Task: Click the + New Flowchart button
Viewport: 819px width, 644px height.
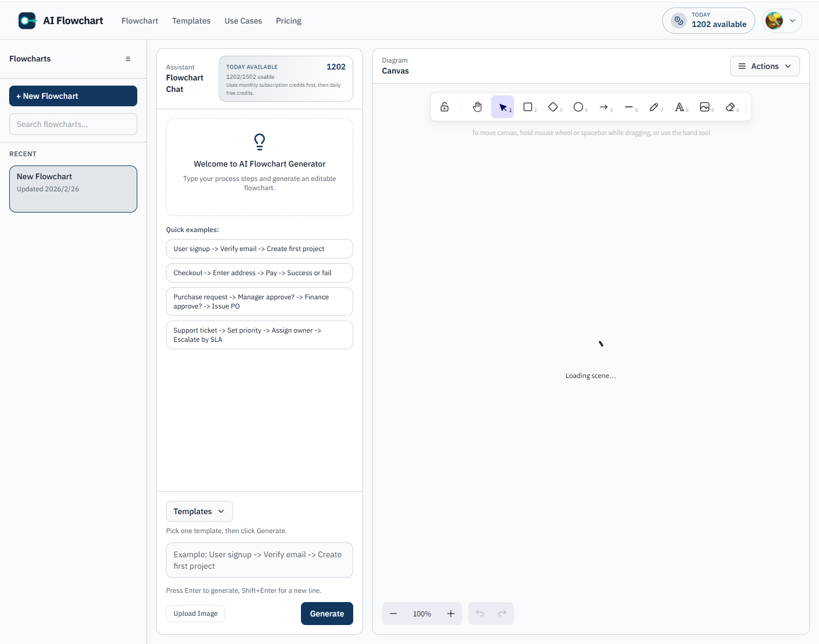Action: [x=73, y=96]
